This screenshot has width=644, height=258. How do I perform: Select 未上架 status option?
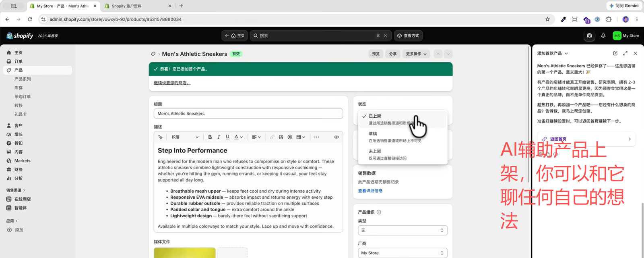coord(402,155)
